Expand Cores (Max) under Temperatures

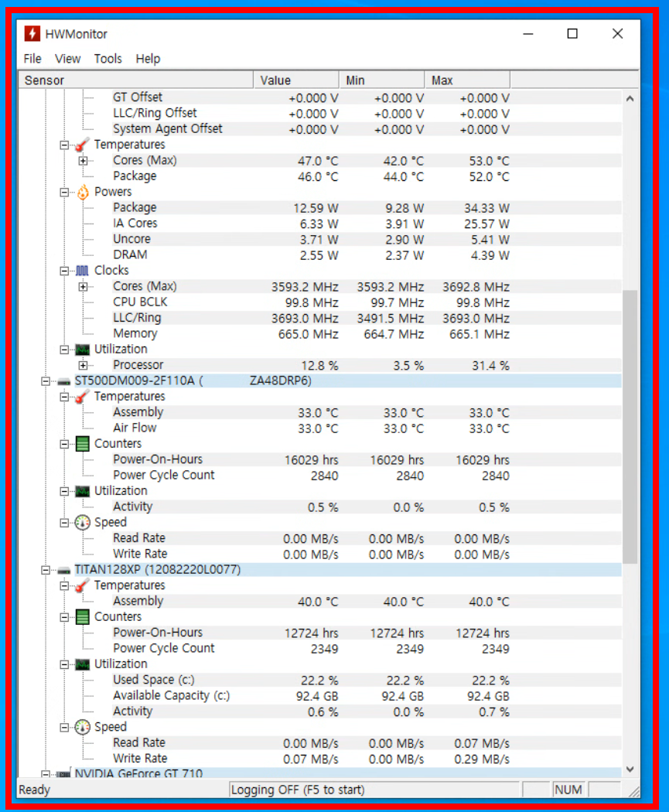(x=83, y=161)
